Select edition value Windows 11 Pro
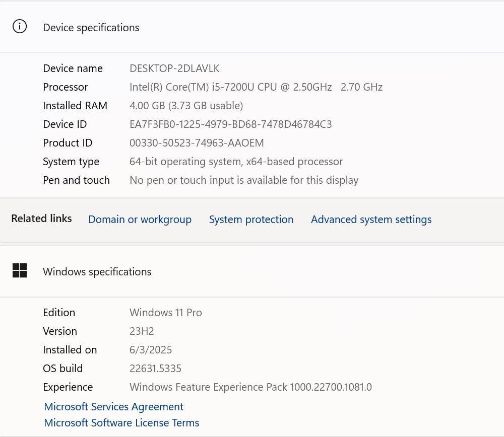 tap(166, 313)
